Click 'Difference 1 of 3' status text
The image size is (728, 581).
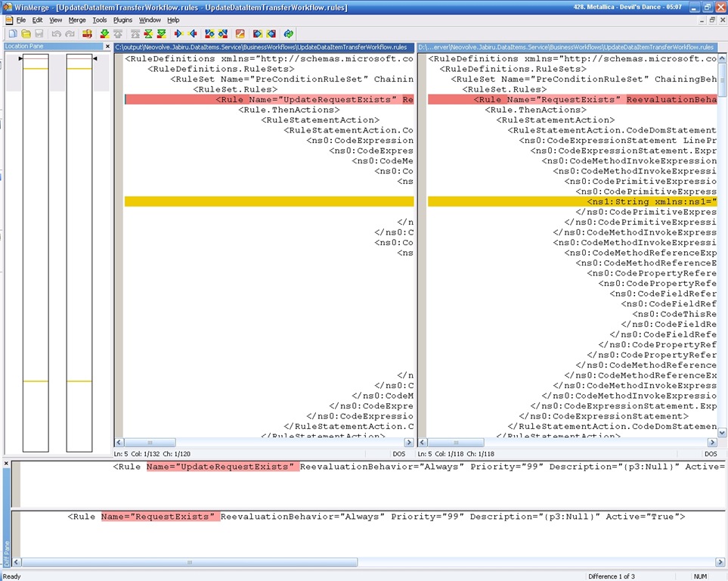click(611, 576)
